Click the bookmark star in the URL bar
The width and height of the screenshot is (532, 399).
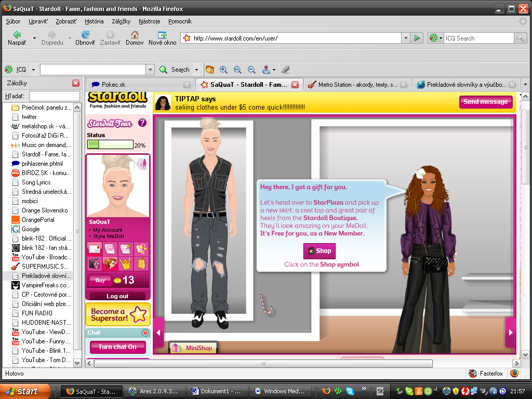187,38
